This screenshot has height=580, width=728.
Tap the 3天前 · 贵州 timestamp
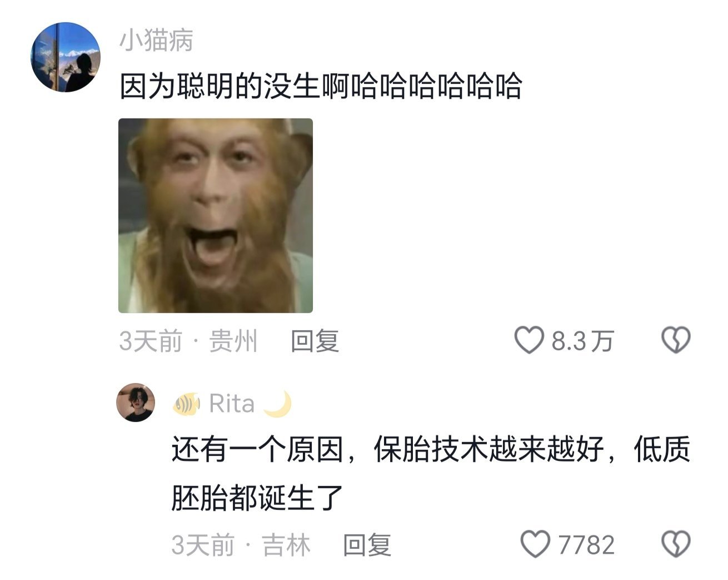pyautogui.click(x=188, y=340)
